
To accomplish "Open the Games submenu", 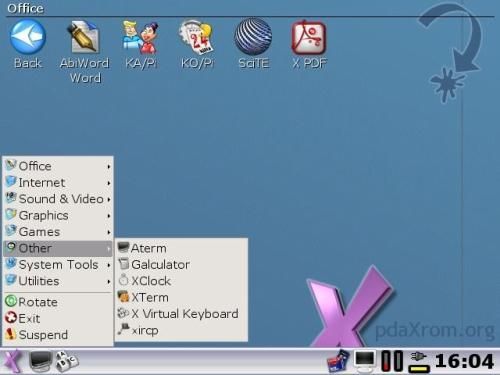I will coord(58,232).
